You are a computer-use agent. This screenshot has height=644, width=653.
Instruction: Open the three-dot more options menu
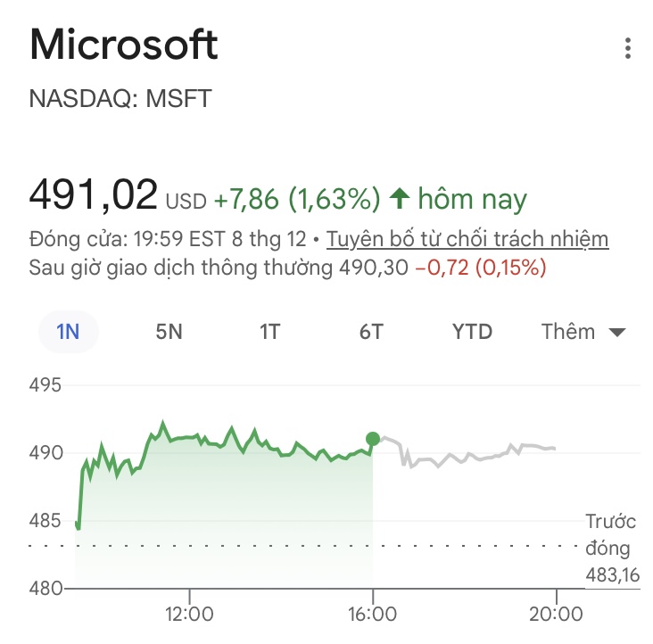(x=628, y=48)
